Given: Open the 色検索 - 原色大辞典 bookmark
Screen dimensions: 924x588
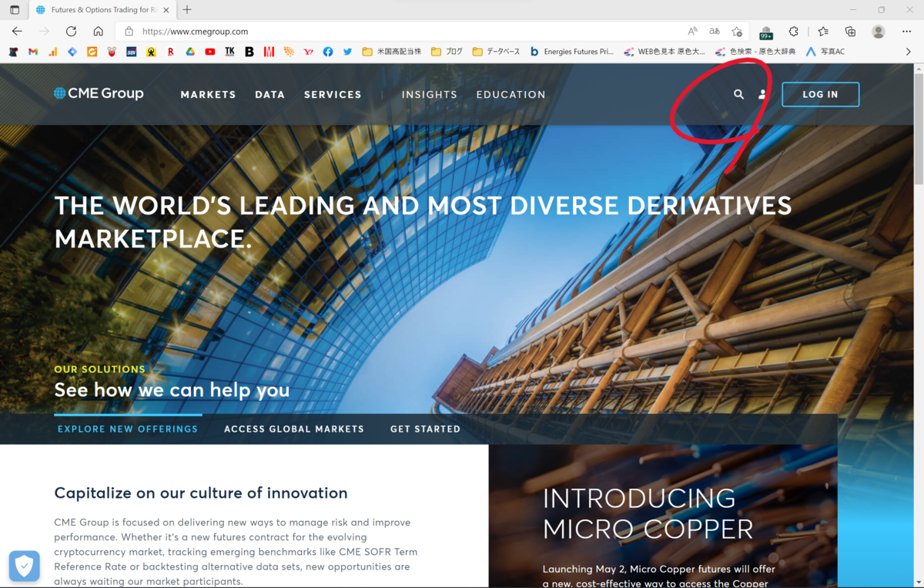Looking at the screenshot, I should click(x=756, y=52).
